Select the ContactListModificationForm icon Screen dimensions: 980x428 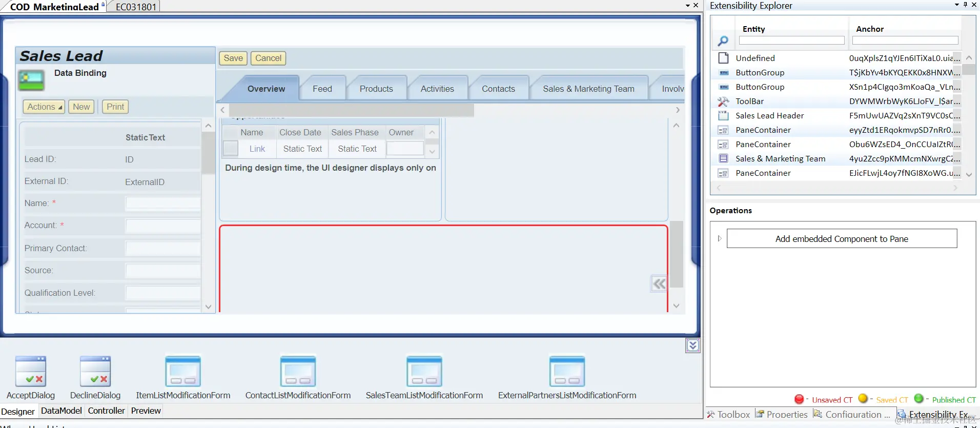pos(298,371)
